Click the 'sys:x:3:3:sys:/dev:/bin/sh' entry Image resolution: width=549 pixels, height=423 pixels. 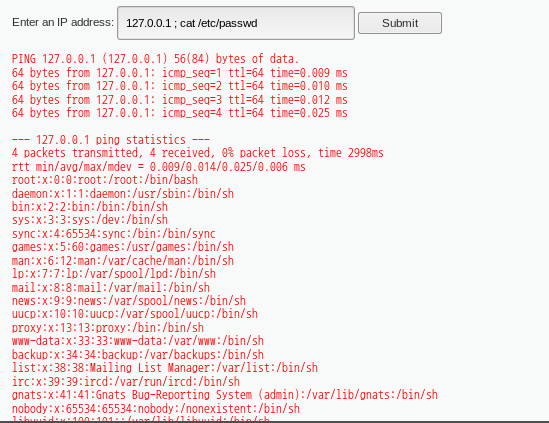(x=90, y=220)
